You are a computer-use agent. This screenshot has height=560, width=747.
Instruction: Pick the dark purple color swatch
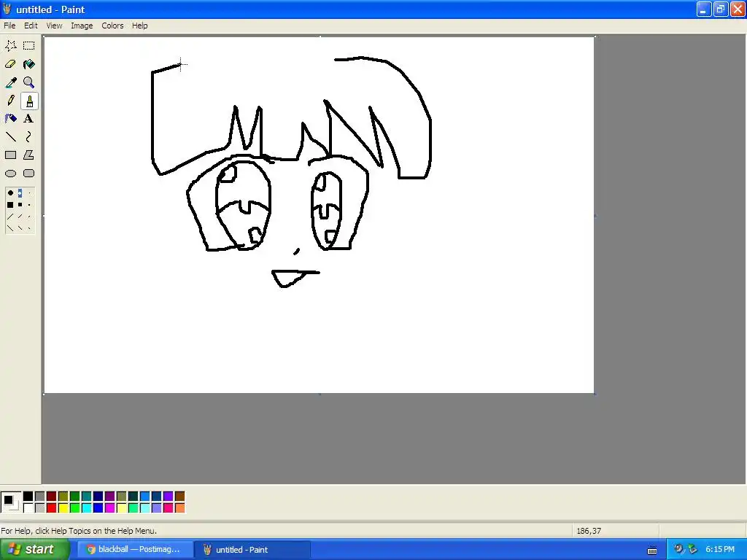pyautogui.click(x=109, y=497)
